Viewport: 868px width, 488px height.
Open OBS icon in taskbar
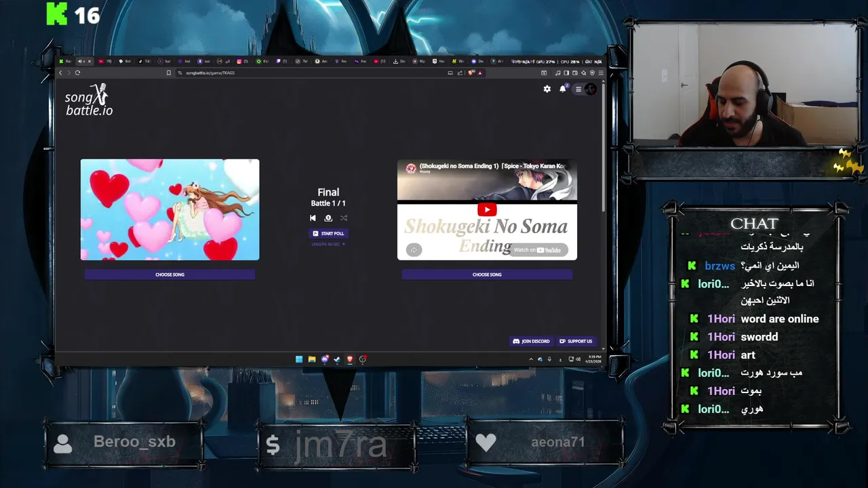363,359
